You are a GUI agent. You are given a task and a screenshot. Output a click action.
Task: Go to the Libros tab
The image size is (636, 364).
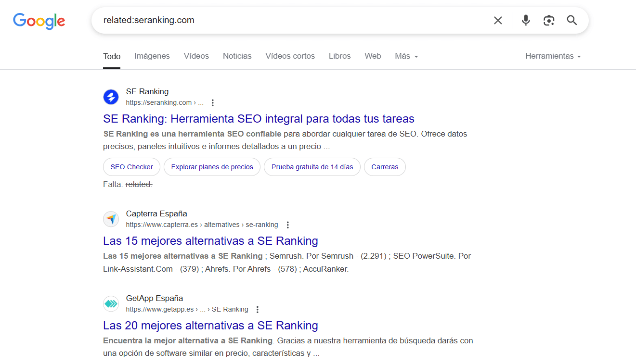click(340, 56)
